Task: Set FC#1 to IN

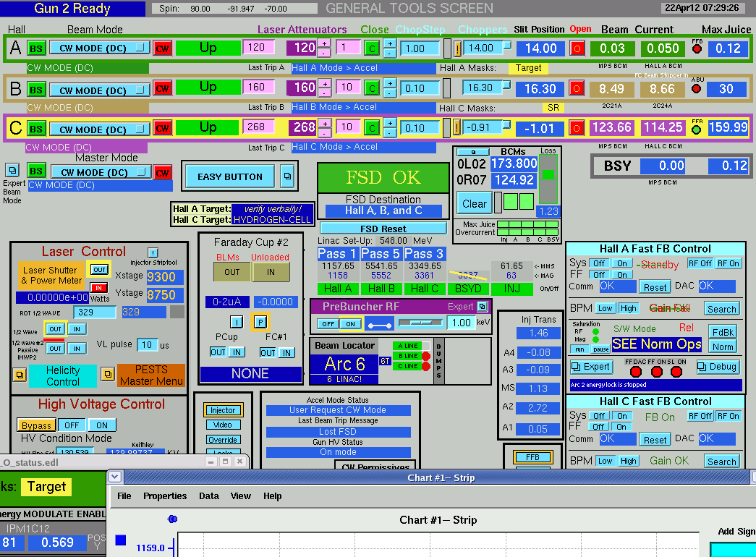Action: click(287, 352)
